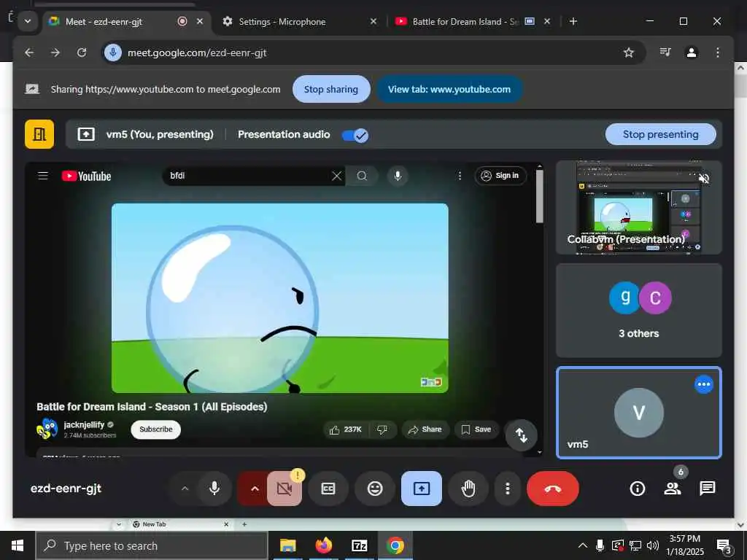747x560 pixels.
Task: Select the Collabvm Presentation thumbnail
Action: tap(638, 207)
